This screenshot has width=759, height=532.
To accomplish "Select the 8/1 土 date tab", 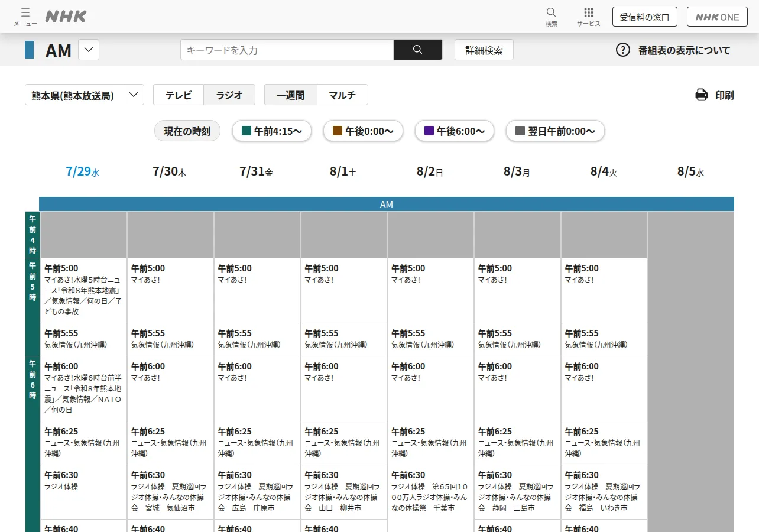I will click(343, 172).
